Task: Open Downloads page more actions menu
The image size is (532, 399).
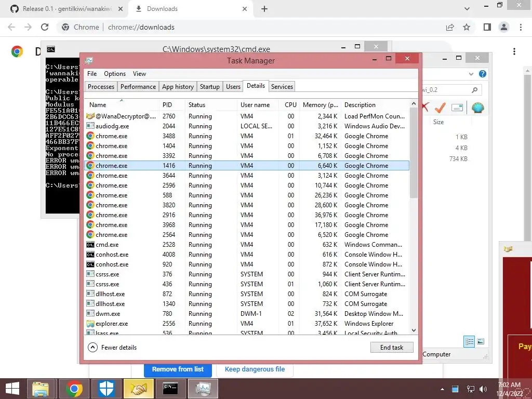Action: click(x=514, y=51)
